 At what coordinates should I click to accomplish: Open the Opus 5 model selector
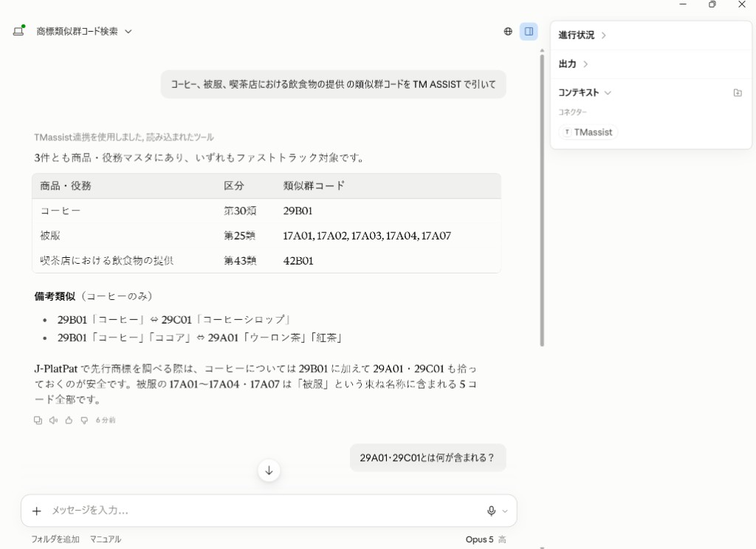486,539
